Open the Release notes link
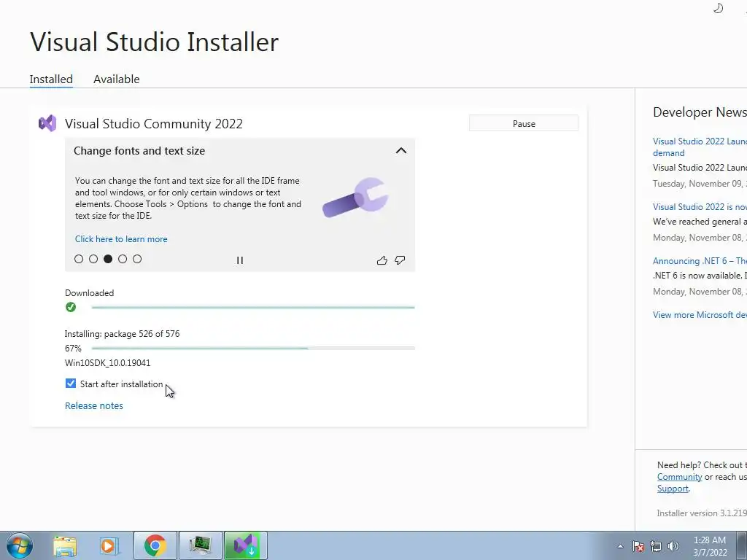This screenshot has width=747, height=560. (x=94, y=405)
